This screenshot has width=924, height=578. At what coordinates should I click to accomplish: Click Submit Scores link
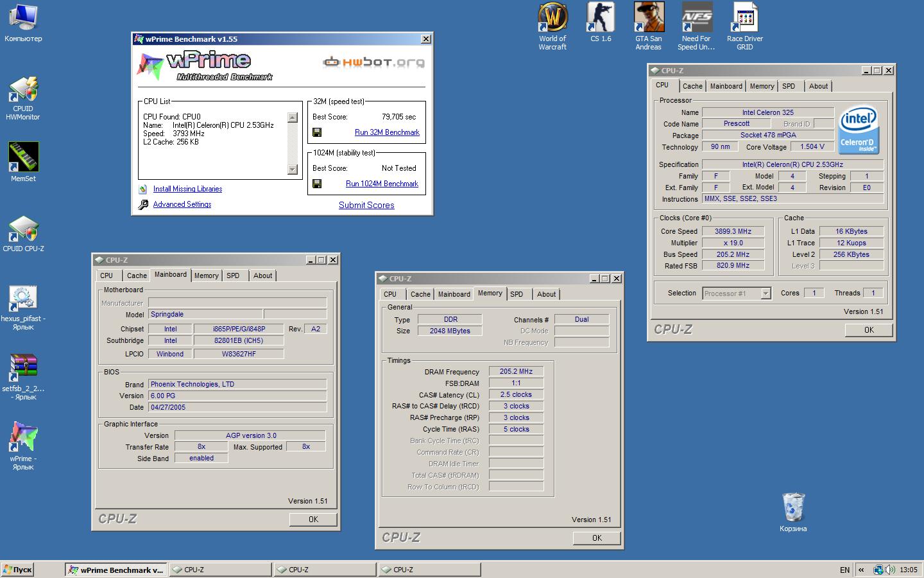[366, 205]
